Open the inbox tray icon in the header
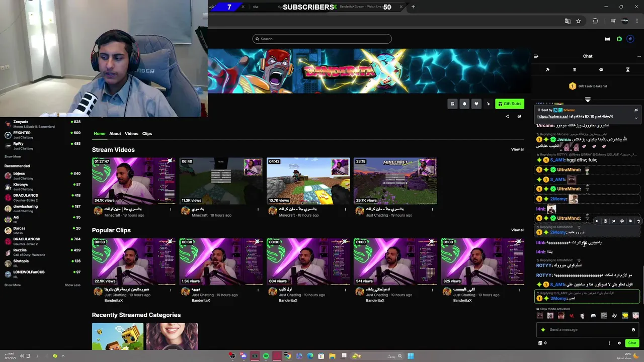This screenshot has height=362, width=644. pos(607,39)
